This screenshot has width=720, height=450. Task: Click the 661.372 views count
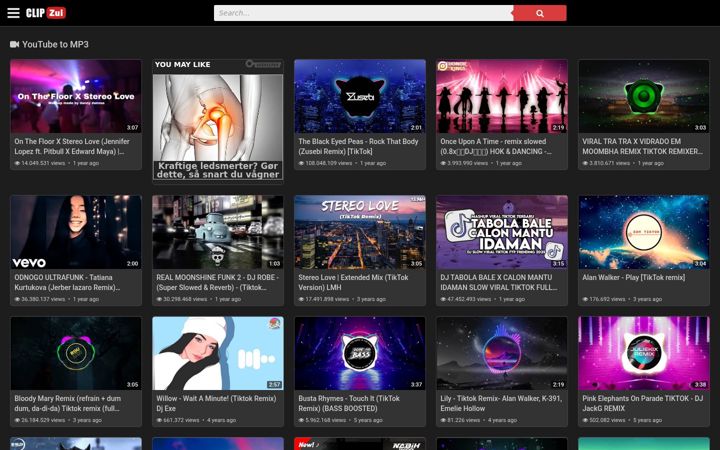pos(181,420)
